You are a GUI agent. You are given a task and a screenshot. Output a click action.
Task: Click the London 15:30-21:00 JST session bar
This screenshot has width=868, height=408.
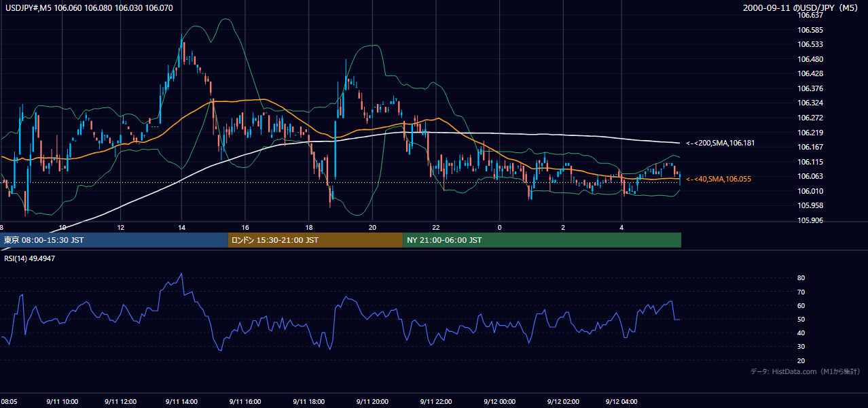[x=315, y=240]
